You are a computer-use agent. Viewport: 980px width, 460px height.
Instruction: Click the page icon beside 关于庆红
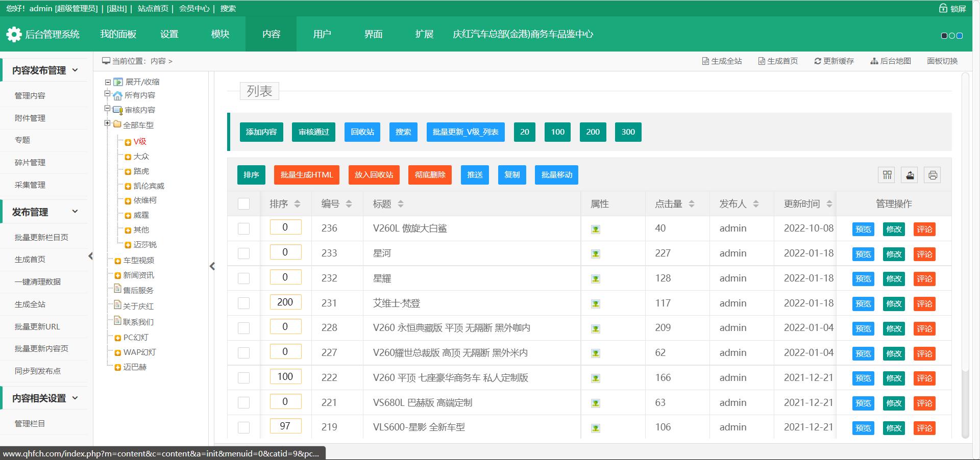coord(117,305)
